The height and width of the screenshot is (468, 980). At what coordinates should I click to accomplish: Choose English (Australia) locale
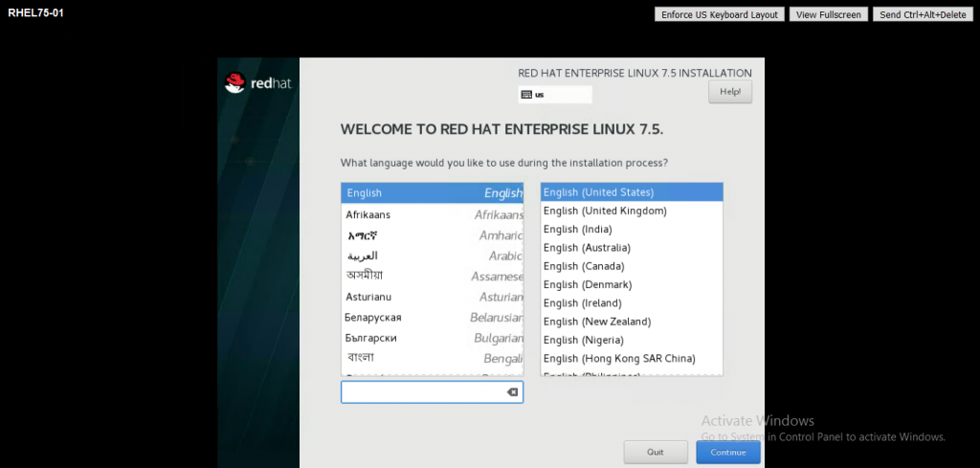(x=632, y=248)
